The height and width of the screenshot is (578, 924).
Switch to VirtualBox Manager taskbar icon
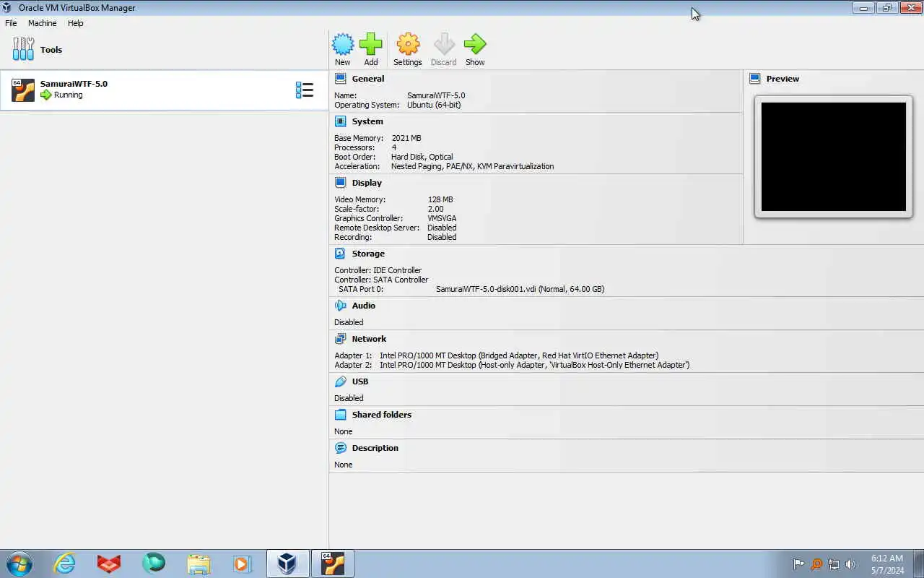tap(287, 564)
